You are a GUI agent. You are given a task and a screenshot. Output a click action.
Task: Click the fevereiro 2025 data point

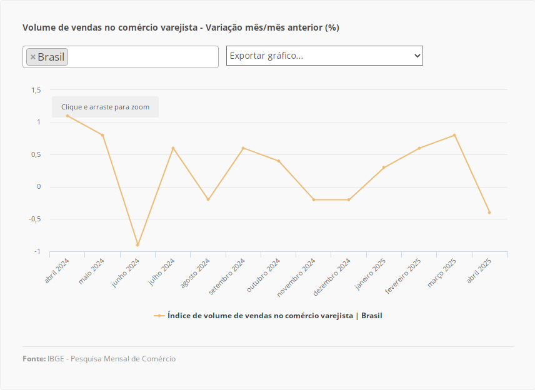tap(419, 148)
